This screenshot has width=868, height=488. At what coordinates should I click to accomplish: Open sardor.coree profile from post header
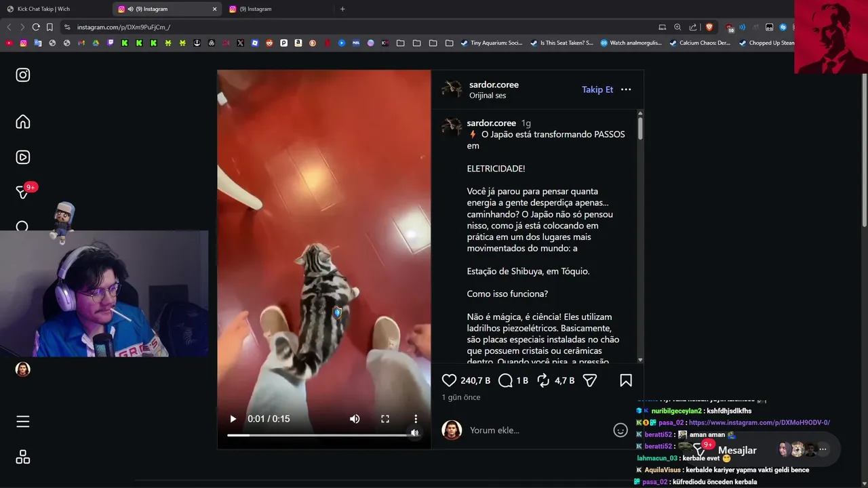[x=494, y=85]
